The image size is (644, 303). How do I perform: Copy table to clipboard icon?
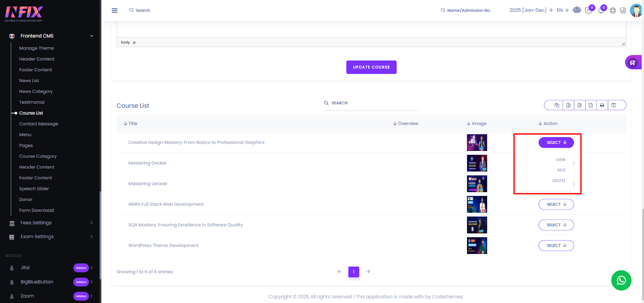point(557,105)
